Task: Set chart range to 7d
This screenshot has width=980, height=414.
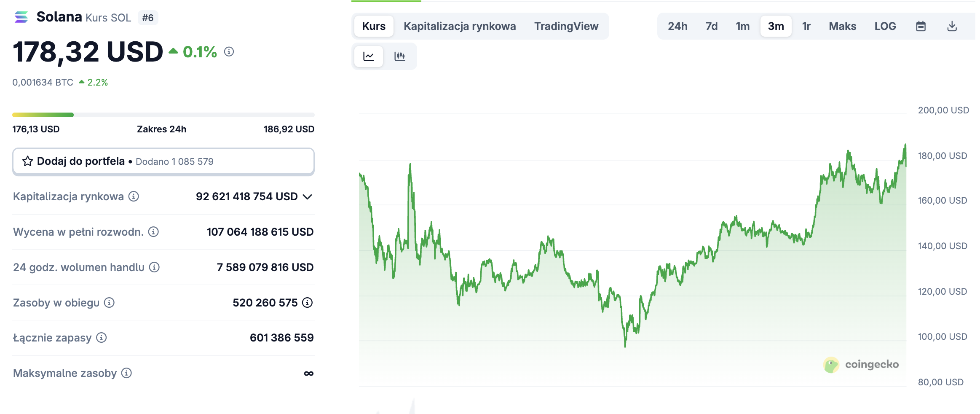Action: 712,26
